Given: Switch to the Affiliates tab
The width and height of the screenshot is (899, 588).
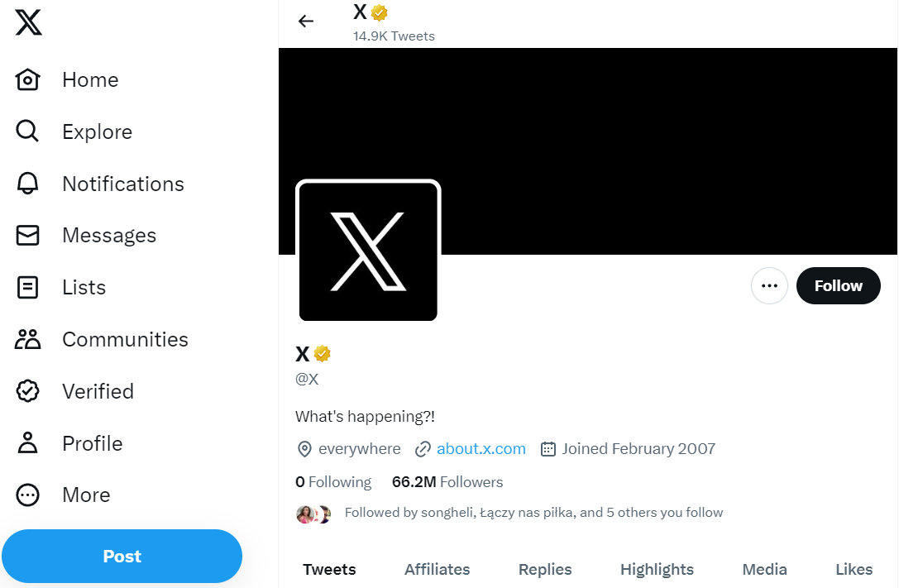Looking at the screenshot, I should 437,569.
